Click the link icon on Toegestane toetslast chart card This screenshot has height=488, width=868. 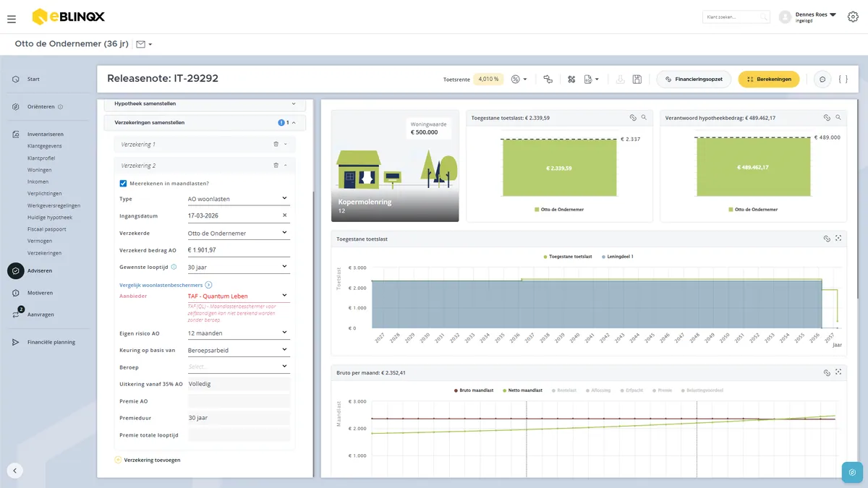coord(632,117)
